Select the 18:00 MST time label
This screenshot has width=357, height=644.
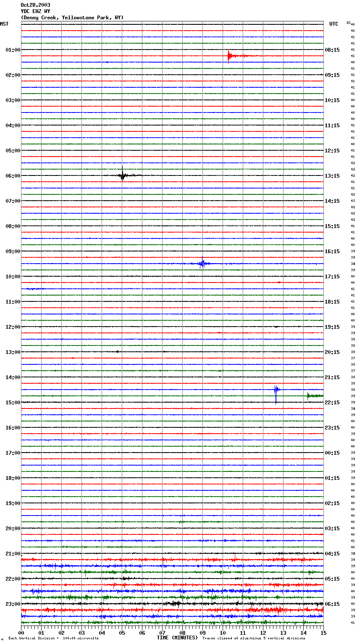point(13,478)
